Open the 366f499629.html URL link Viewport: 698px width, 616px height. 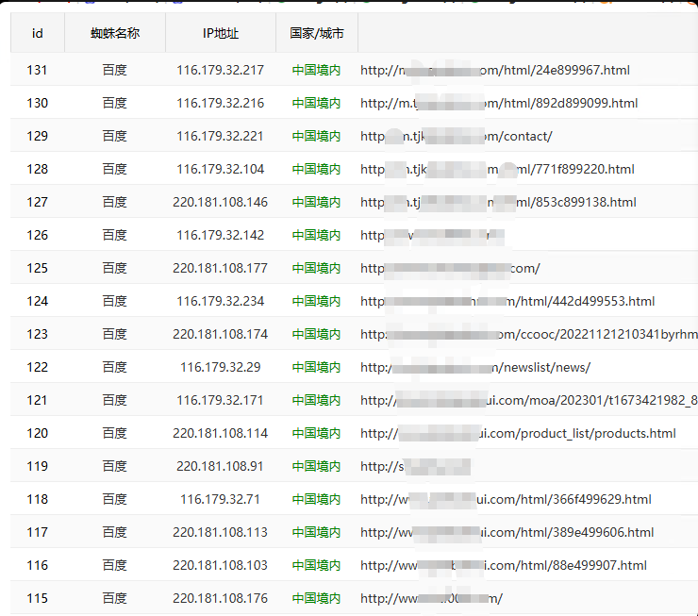pyautogui.click(x=506, y=499)
